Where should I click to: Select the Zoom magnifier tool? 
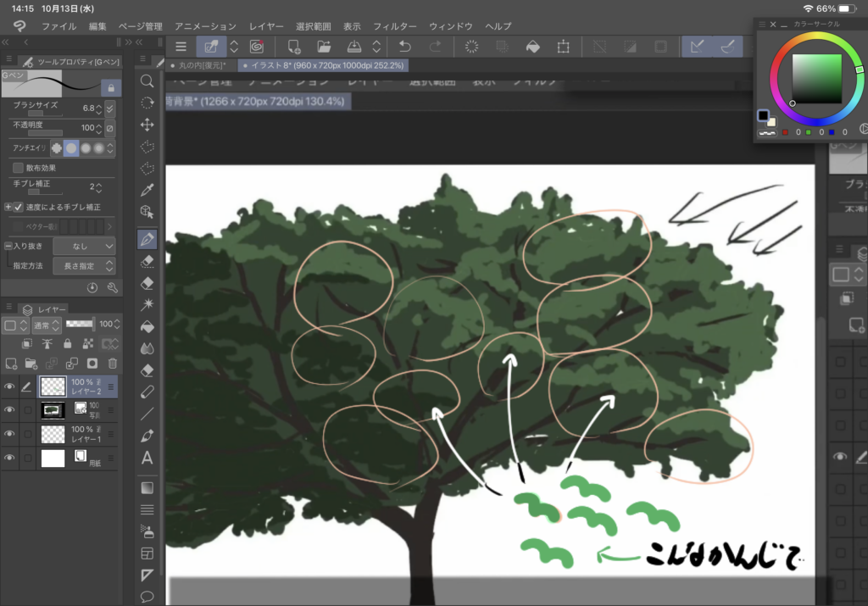coord(147,81)
